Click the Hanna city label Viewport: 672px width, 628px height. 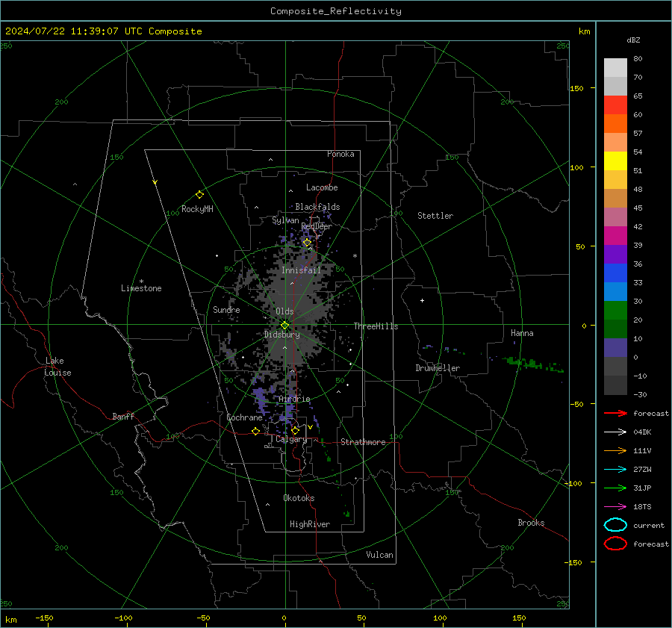point(522,333)
